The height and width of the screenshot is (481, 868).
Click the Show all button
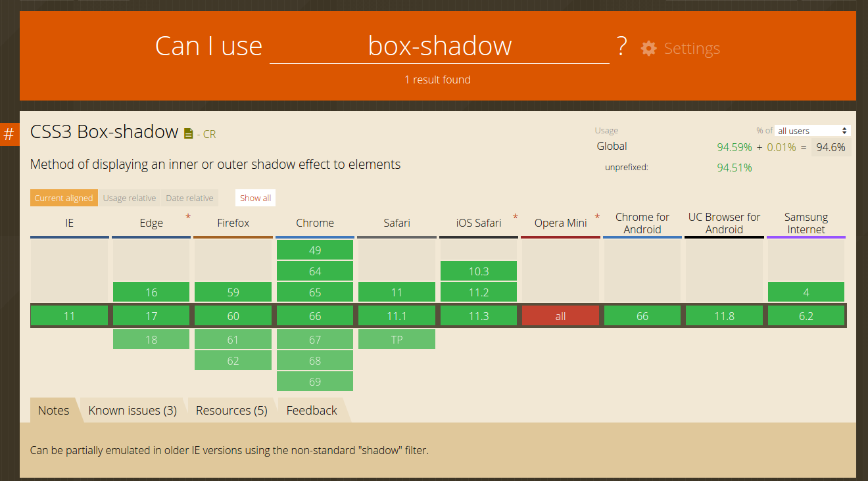[x=255, y=198]
